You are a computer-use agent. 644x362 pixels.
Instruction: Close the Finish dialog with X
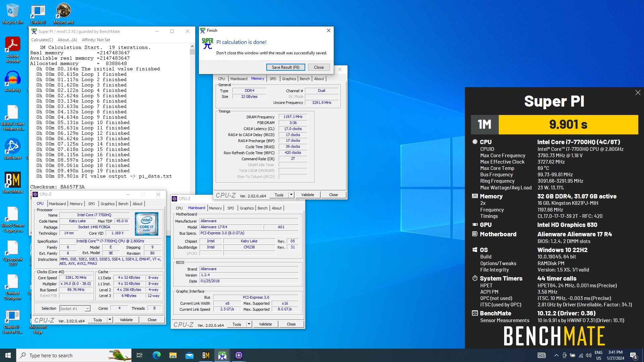328,31
